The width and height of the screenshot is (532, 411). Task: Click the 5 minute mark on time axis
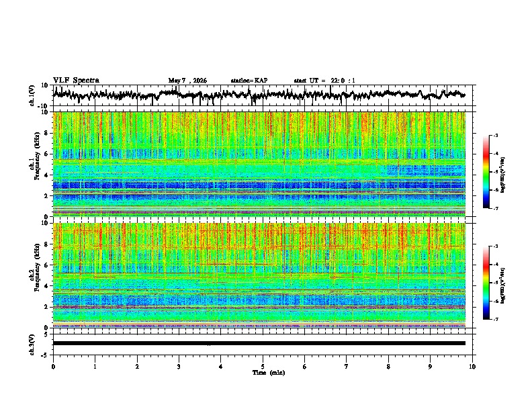(x=263, y=367)
